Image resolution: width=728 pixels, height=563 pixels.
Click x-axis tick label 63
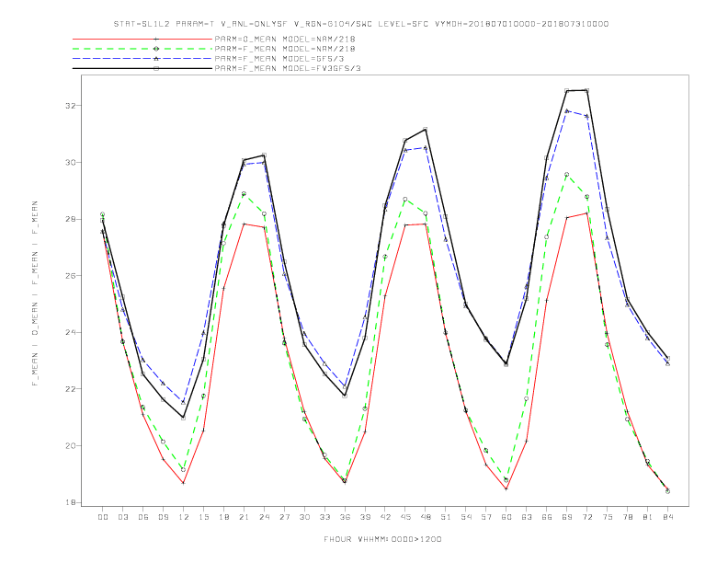click(527, 517)
